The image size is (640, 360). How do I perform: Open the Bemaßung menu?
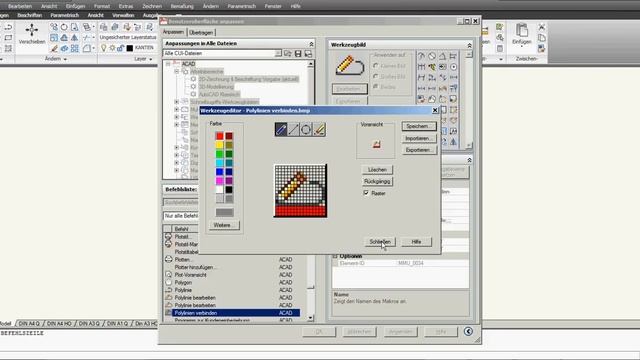point(182,6)
